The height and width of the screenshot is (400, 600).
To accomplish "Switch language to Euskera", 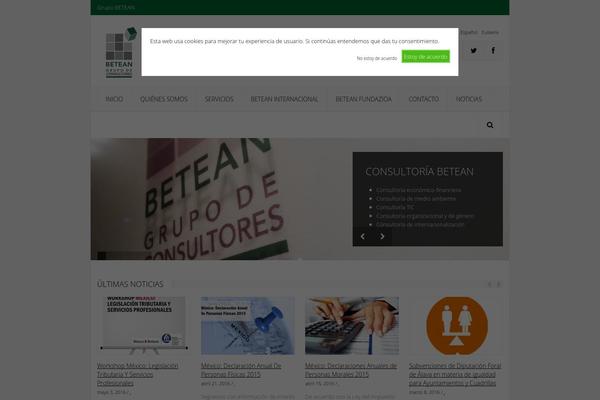I will (490, 32).
